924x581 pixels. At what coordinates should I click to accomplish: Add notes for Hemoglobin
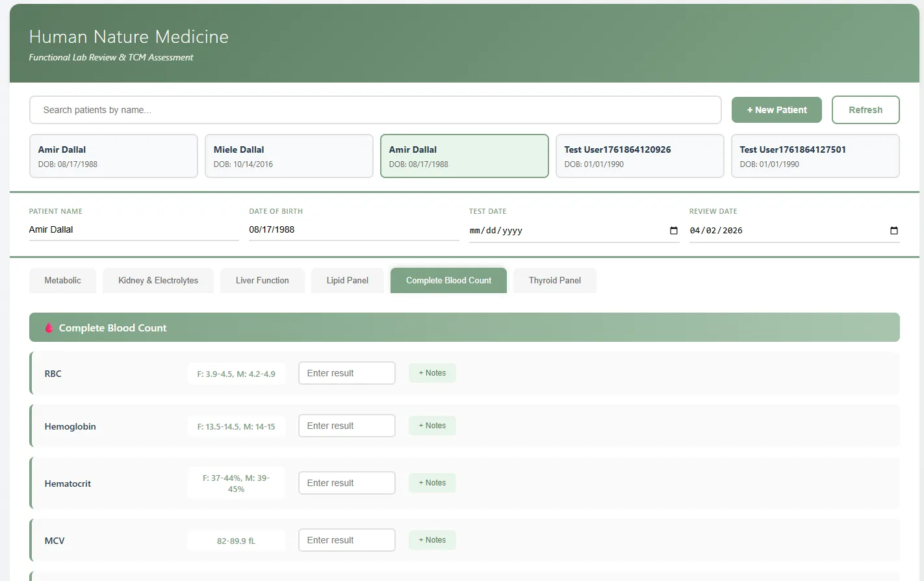(432, 426)
